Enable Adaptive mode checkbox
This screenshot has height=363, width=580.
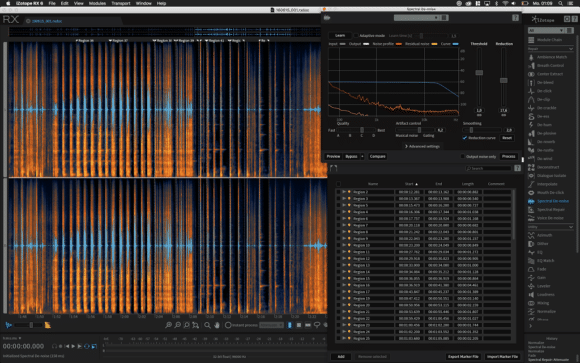click(356, 36)
